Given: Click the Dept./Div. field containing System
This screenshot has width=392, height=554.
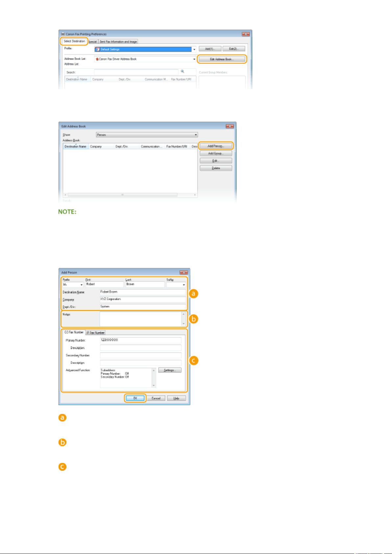Looking at the screenshot, I should pyautogui.click(x=143, y=306).
